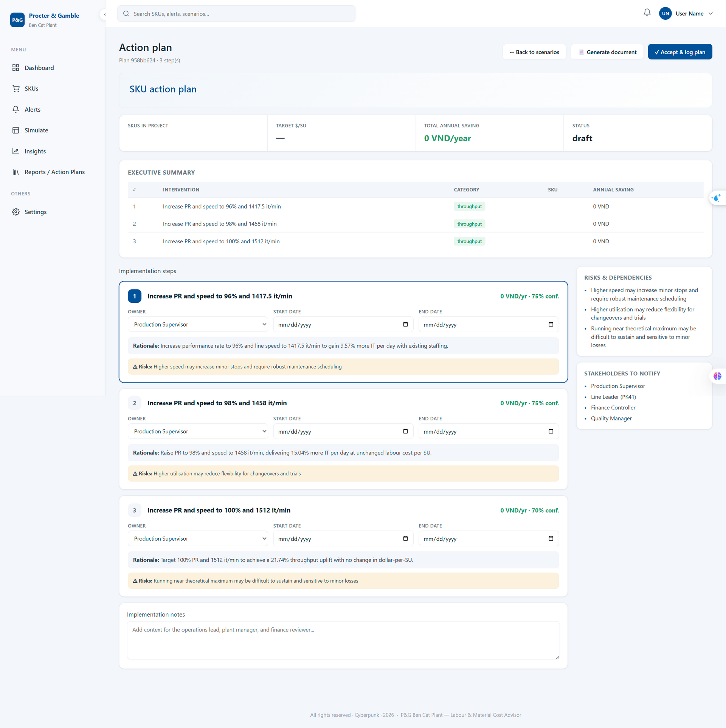726x728 pixels.
Task: Click the P&G logo badge
Action: coord(17,20)
